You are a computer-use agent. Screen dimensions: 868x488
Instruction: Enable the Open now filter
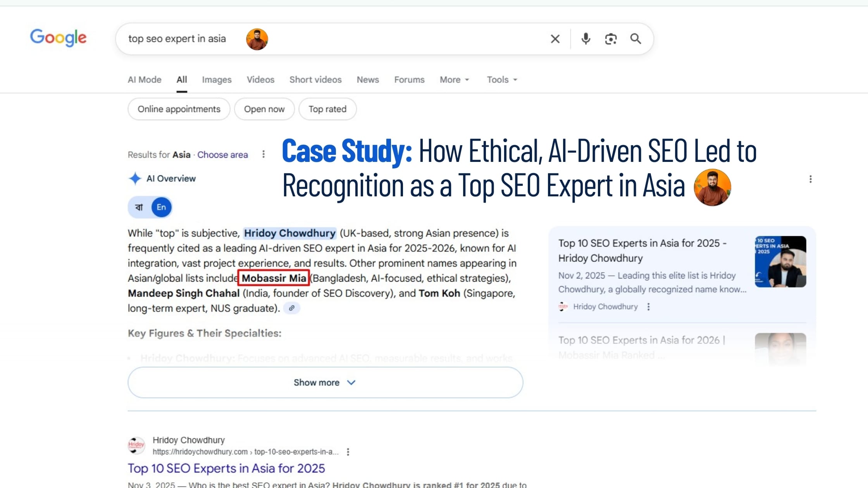click(x=264, y=109)
